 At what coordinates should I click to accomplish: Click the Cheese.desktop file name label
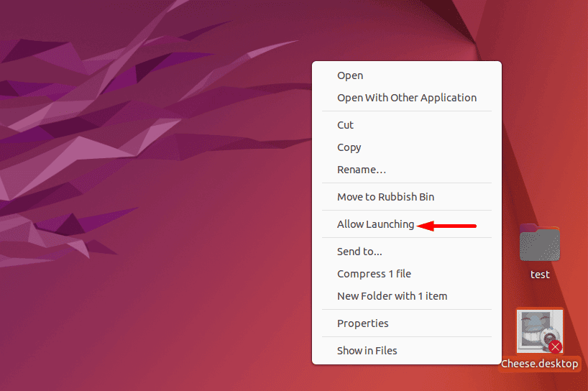click(540, 364)
